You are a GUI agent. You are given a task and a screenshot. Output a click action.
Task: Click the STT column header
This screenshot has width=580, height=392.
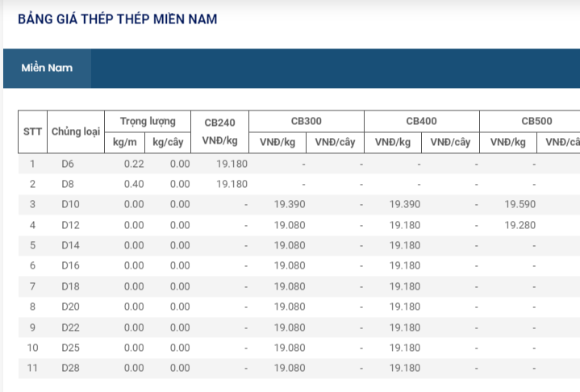point(32,131)
